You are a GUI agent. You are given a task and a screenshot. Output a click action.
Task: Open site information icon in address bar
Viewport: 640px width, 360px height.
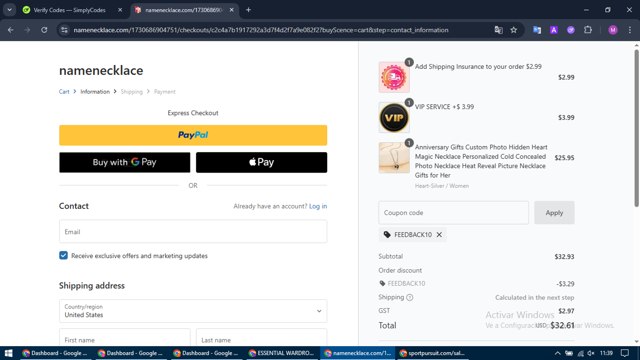64,30
